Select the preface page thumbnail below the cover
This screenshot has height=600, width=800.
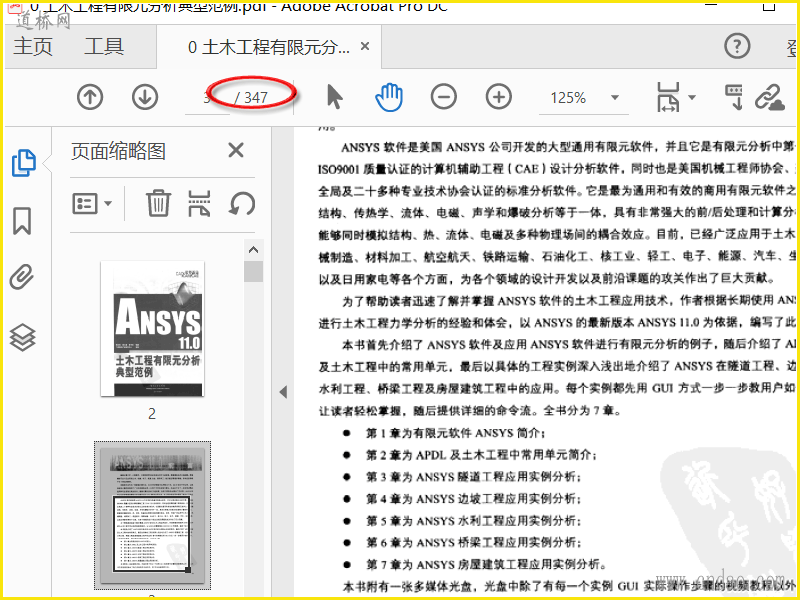[153, 516]
